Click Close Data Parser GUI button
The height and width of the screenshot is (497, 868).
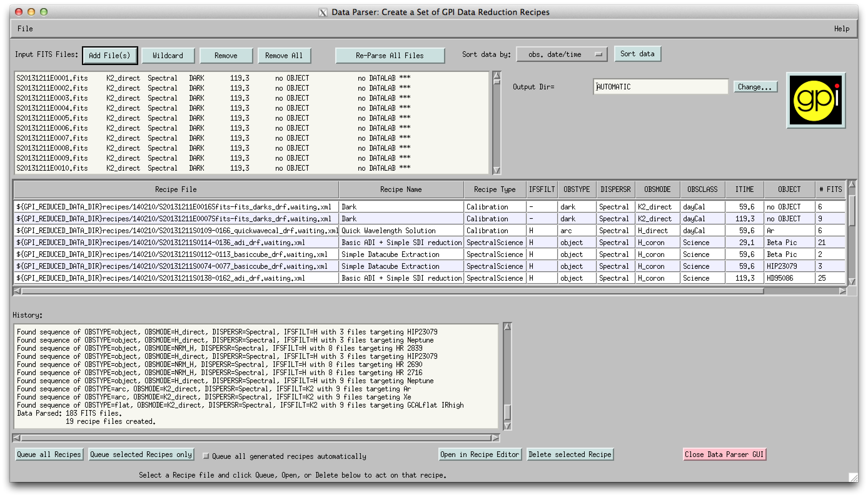coord(724,454)
